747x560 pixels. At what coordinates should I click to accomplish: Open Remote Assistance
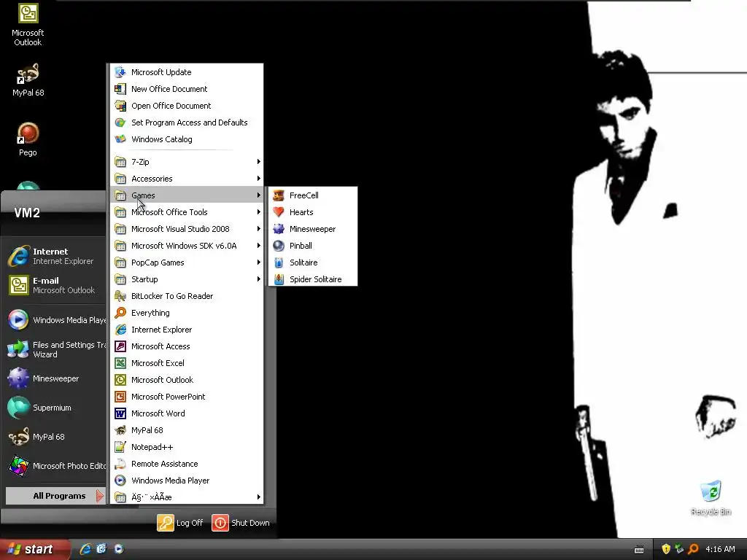(x=187, y=463)
